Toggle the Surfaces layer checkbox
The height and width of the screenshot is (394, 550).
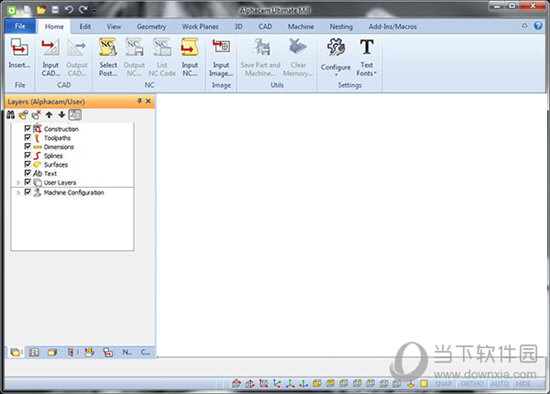point(27,164)
